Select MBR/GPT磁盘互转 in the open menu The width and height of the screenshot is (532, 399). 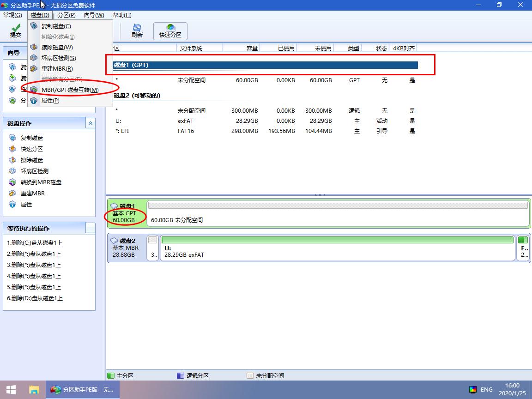pos(64,89)
